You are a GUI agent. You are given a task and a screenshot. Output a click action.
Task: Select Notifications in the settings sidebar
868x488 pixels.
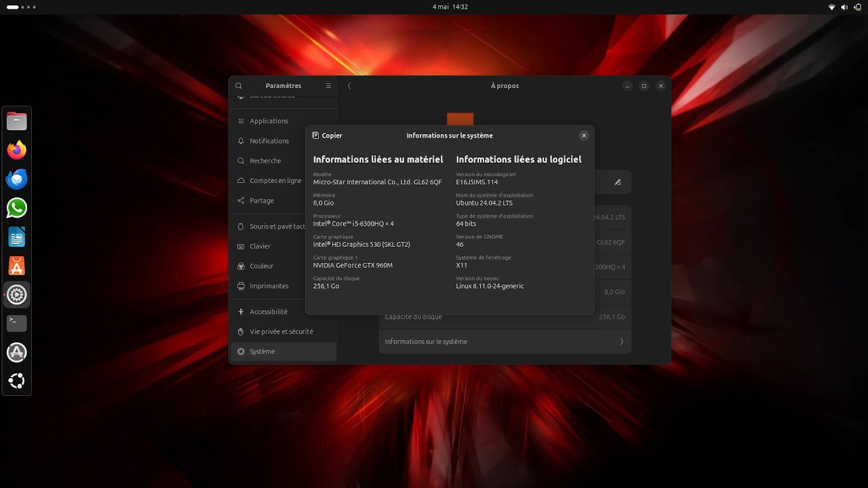click(x=283, y=141)
